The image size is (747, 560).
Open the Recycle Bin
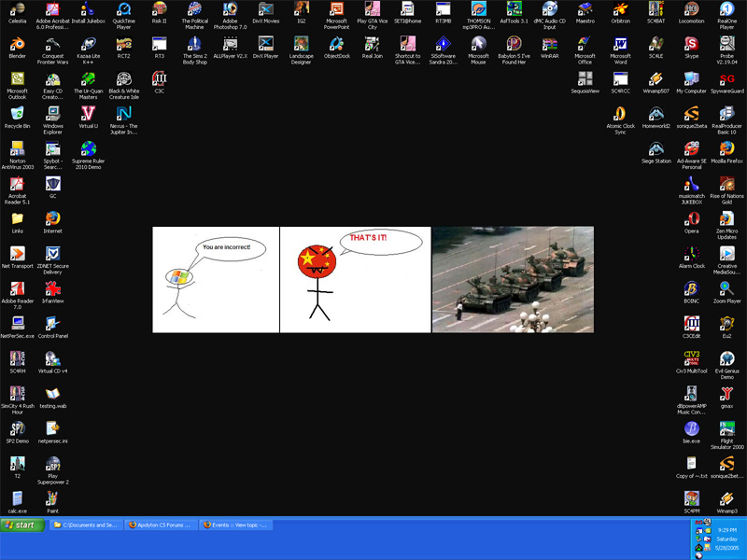[17, 114]
